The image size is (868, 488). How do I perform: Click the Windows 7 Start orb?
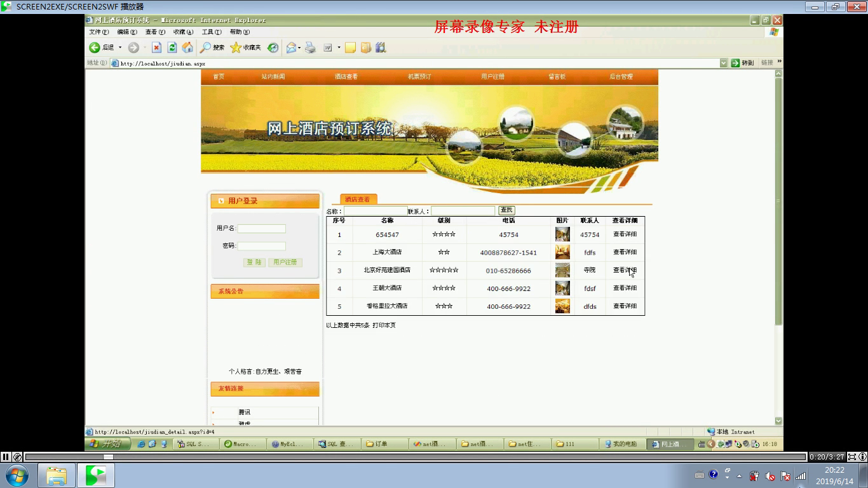[x=16, y=475]
